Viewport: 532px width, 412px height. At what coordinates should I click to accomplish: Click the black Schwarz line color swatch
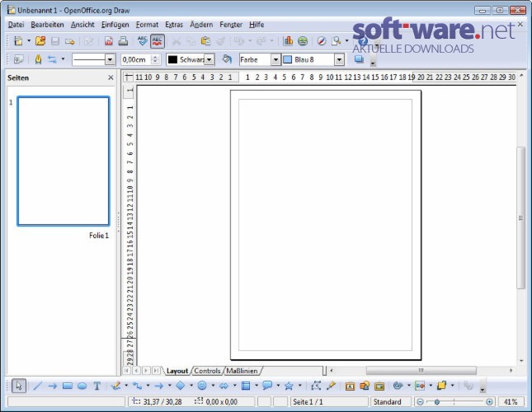click(172, 59)
